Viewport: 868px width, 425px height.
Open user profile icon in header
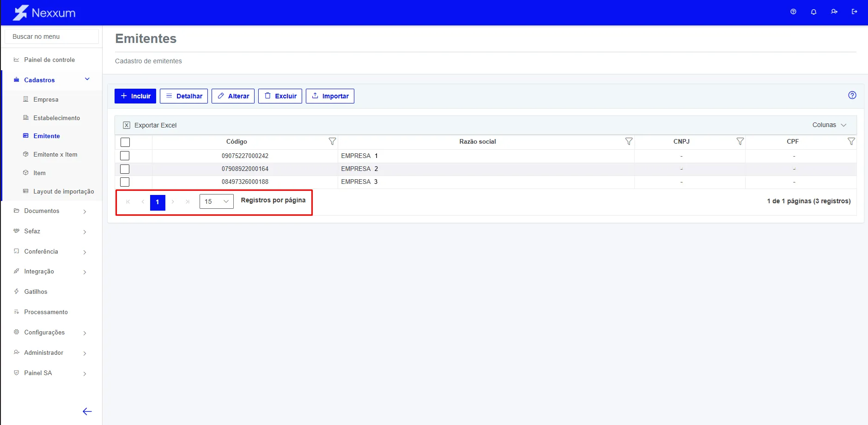pos(834,12)
